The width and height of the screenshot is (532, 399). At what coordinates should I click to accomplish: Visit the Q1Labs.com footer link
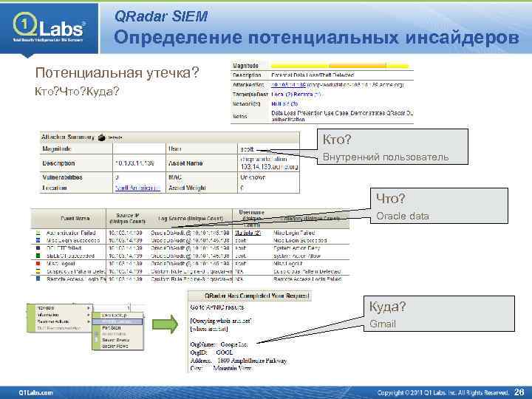tap(36, 392)
